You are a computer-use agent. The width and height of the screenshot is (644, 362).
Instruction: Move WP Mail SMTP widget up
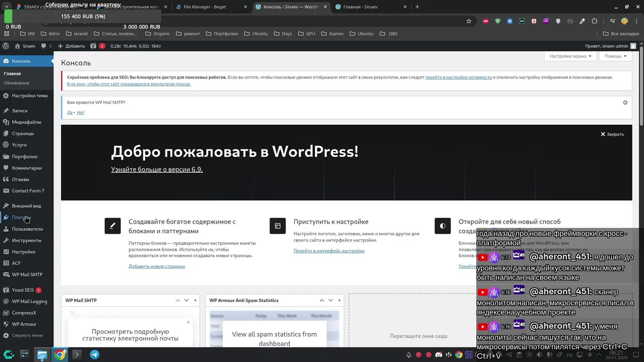[178, 300]
